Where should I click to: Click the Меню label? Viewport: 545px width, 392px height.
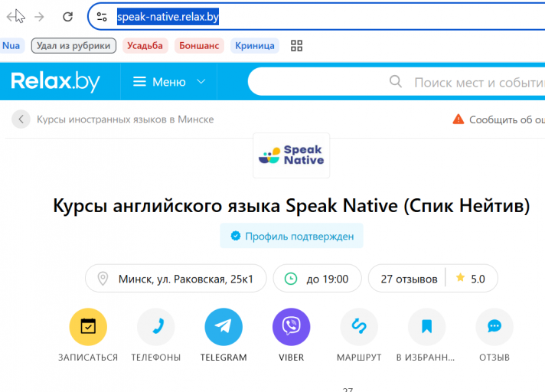tap(169, 82)
